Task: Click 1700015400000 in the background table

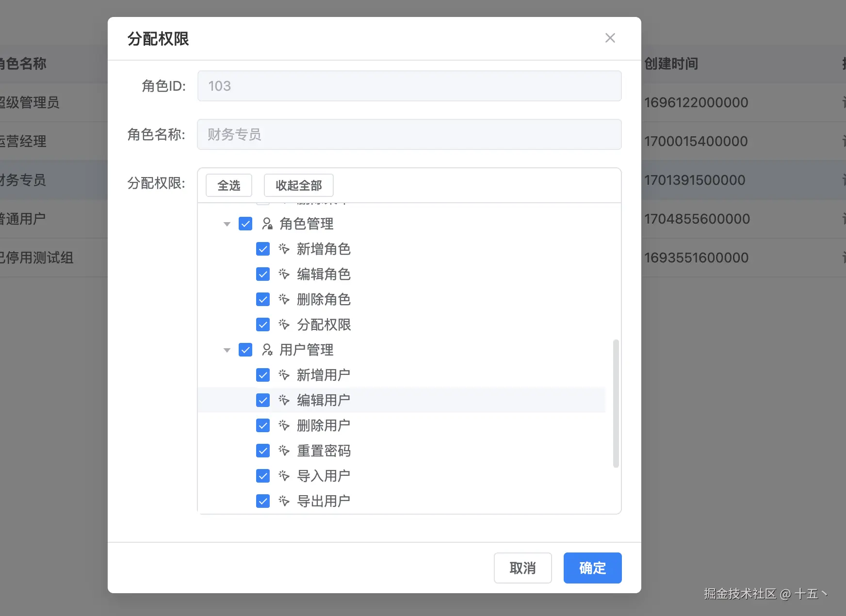Action: click(x=696, y=141)
